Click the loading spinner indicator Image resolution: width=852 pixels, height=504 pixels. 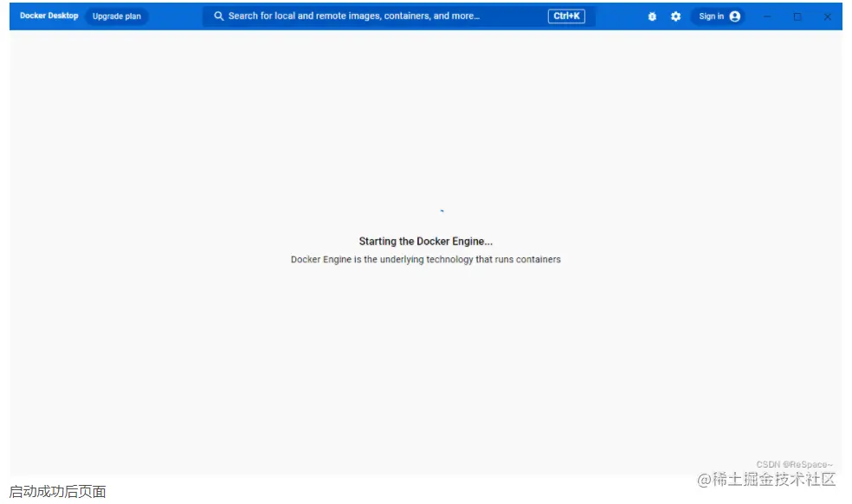coord(442,210)
